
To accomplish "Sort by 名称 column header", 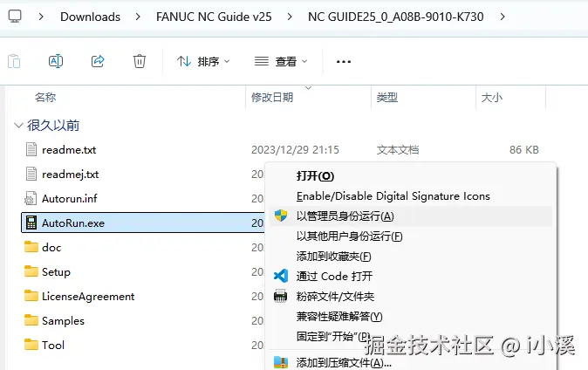I will (45, 98).
